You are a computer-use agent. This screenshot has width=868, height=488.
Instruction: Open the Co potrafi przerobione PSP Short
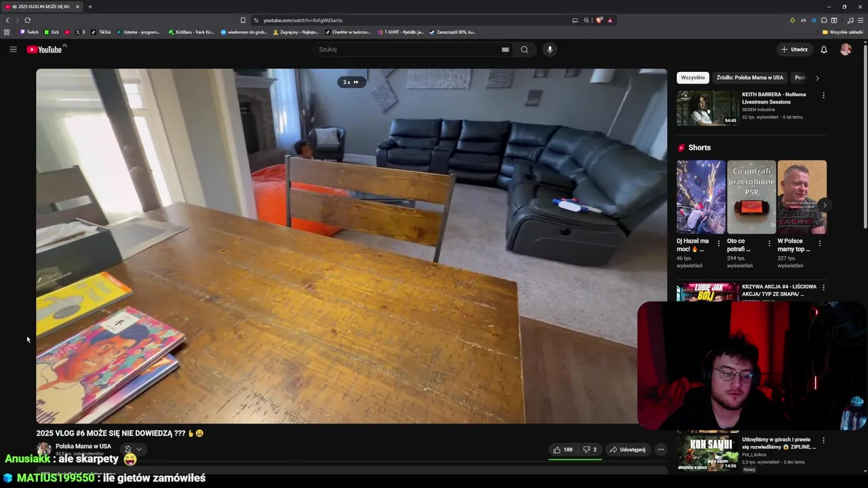point(751,197)
